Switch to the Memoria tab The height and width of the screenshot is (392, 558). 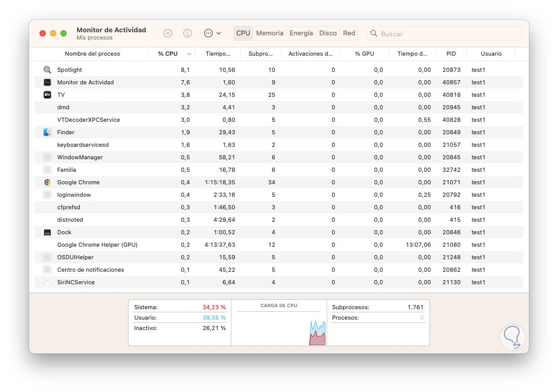point(270,33)
